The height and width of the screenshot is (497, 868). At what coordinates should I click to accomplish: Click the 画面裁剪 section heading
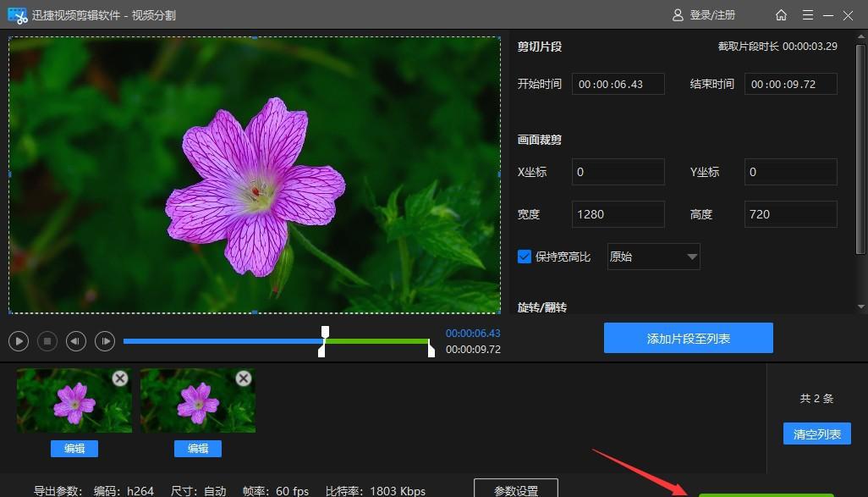[540, 140]
